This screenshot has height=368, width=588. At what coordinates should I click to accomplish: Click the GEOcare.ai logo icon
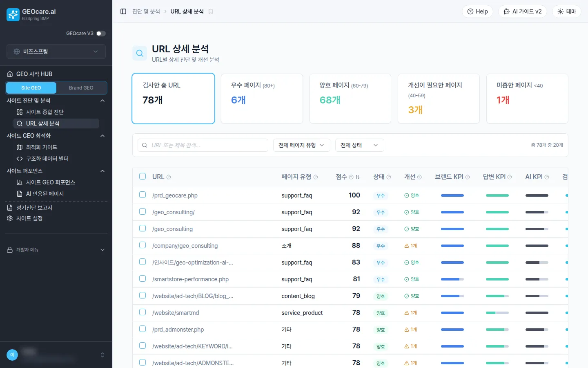[x=13, y=15]
